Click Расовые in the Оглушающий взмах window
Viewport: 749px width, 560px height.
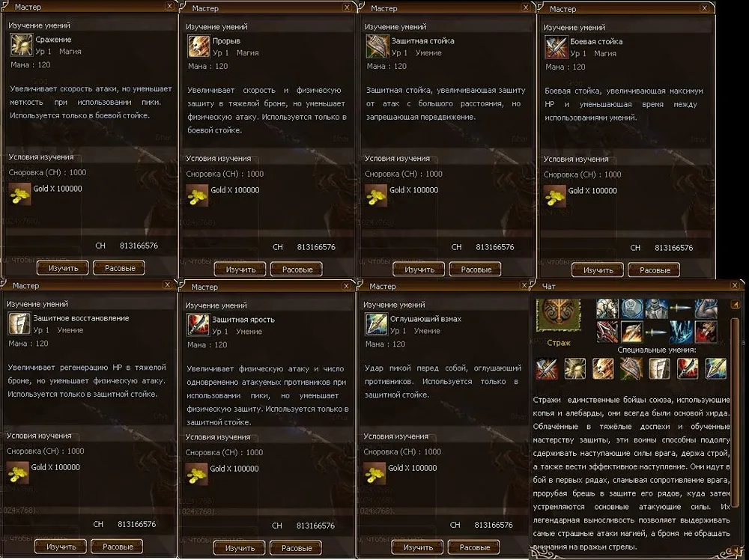pyautogui.click(x=474, y=547)
